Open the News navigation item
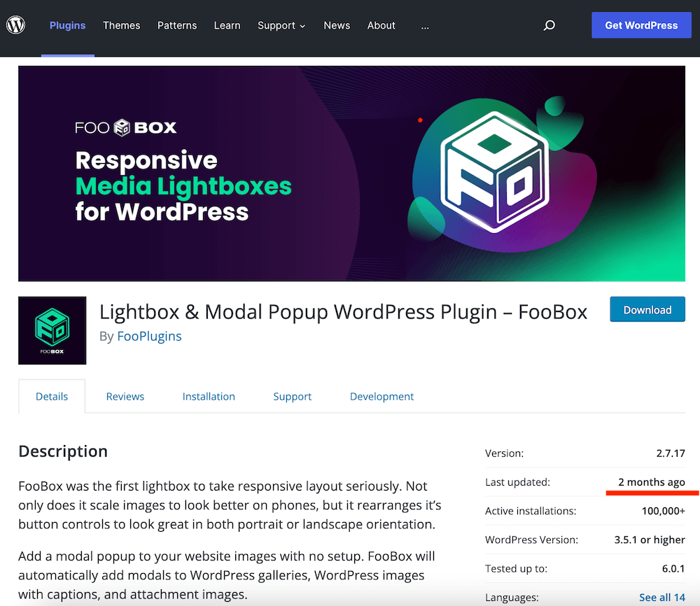 coord(337,25)
